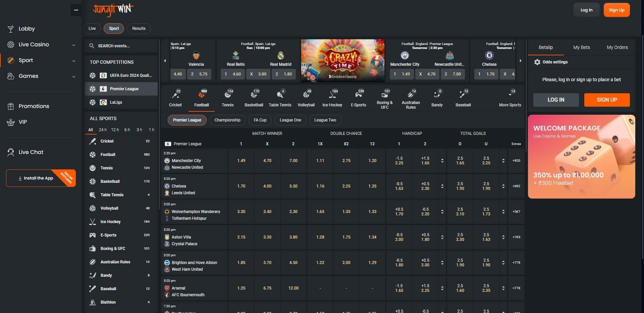This screenshot has width=644, height=313.
Task: Open the VIP crown menu item
Action: click(22, 122)
